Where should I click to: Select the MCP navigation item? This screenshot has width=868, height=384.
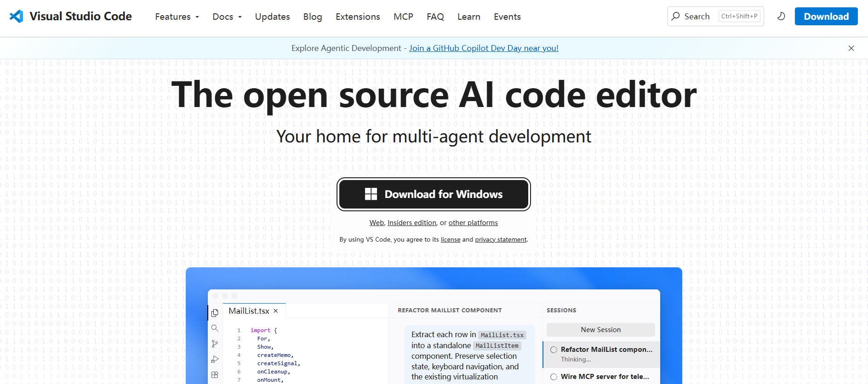point(403,17)
